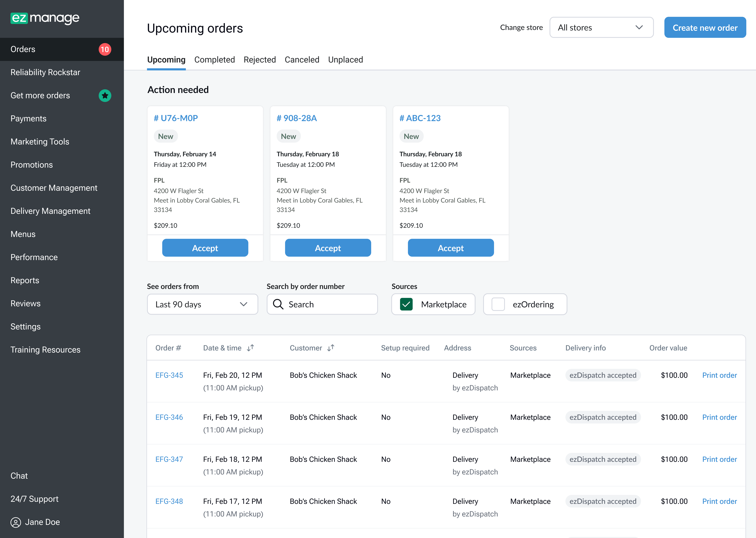Open order EFG-346 link
The image size is (756, 538).
pos(169,417)
